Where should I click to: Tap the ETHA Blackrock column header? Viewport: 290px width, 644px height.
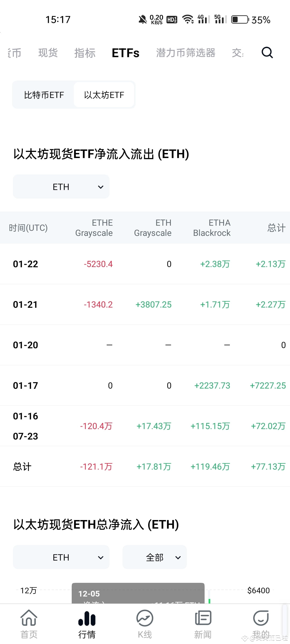(212, 228)
